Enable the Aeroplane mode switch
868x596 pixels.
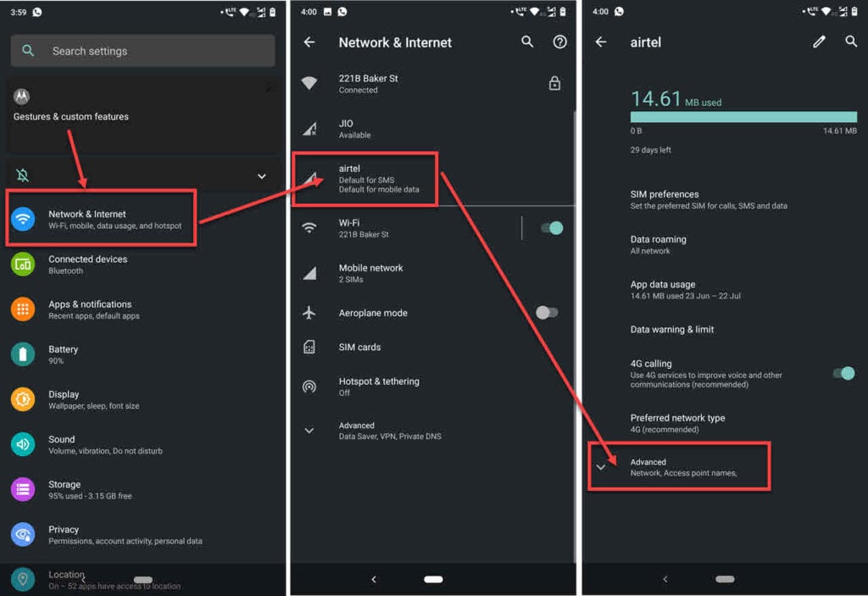pyautogui.click(x=547, y=312)
